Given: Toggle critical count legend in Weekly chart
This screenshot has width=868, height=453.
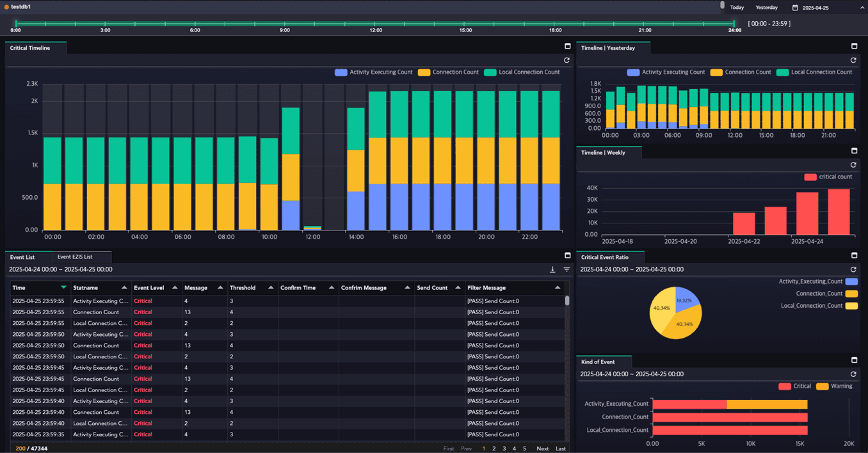Looking at the screenshot, I should tap(828, 177).
